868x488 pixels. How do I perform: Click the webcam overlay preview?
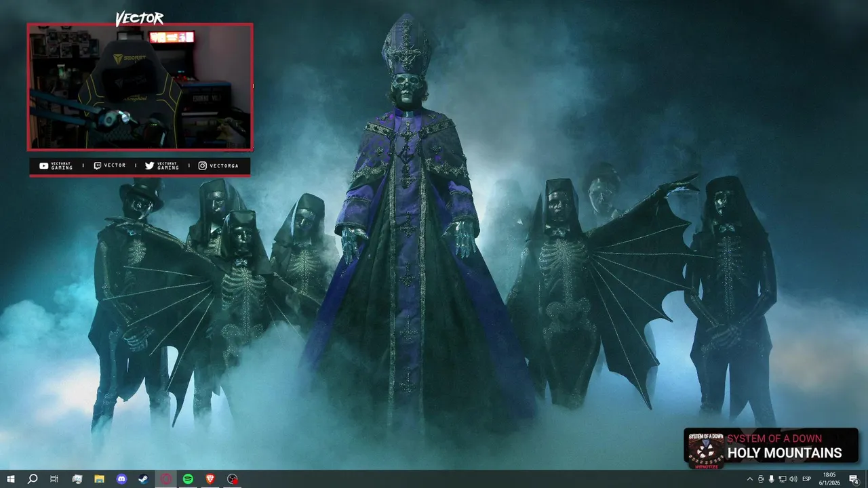[140, 87]
